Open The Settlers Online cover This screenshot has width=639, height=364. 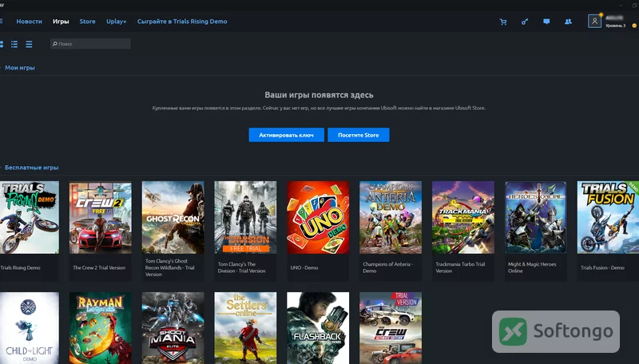tap(245, 328)
